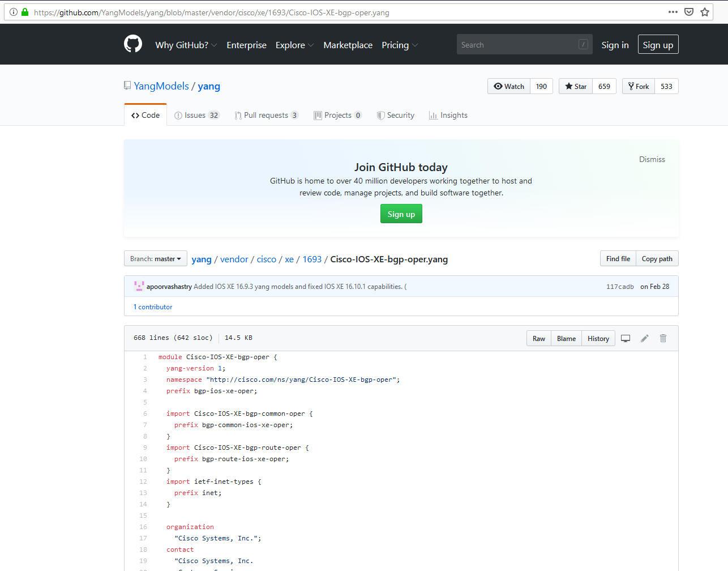Fork the yang repository

click(x=639, y=86)
